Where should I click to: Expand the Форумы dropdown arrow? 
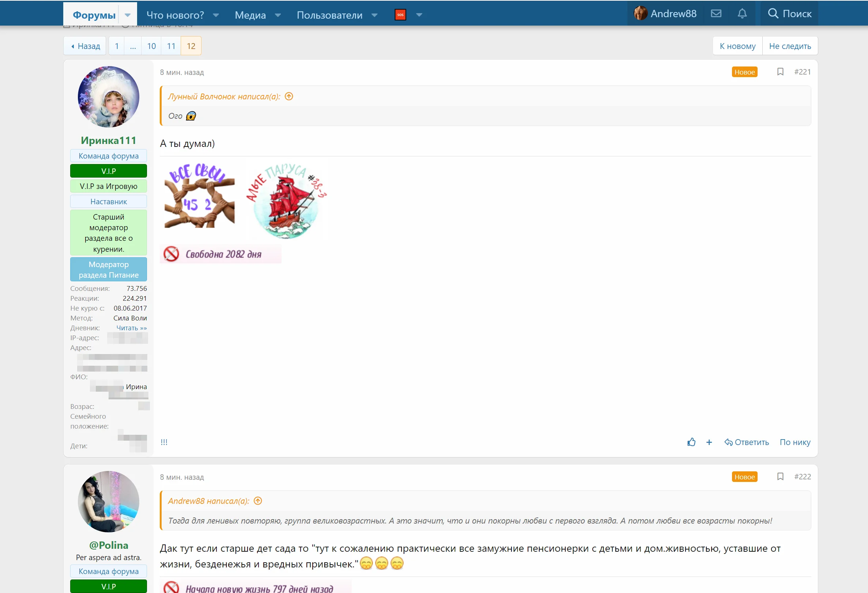click(x=127, y=15)
